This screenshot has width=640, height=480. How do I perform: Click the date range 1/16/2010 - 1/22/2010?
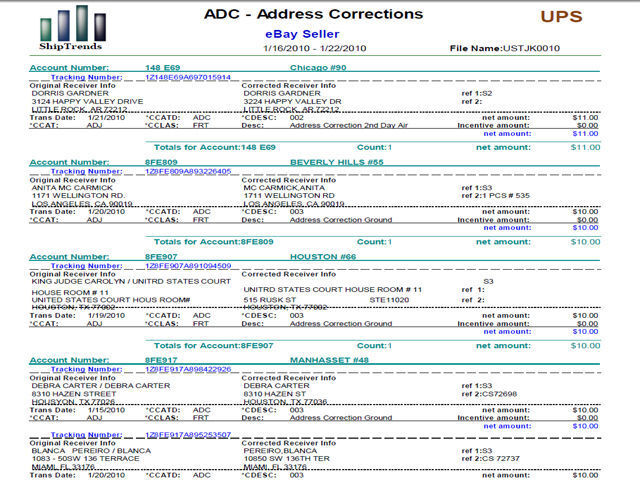[x=315, y=48]
